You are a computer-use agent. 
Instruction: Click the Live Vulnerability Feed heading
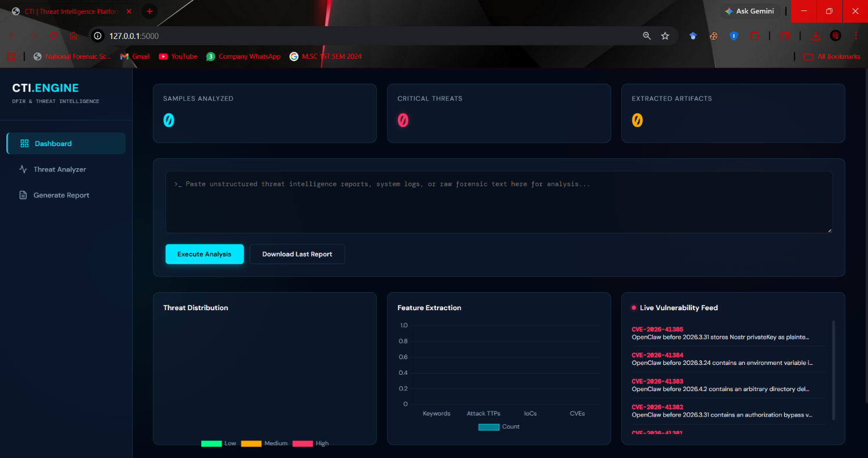(679, 308)
